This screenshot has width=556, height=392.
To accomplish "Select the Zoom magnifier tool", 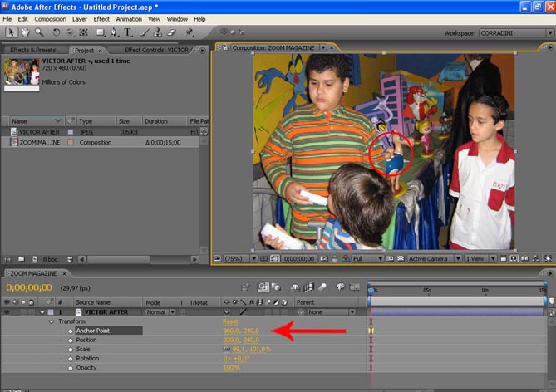I will [39, 32].
